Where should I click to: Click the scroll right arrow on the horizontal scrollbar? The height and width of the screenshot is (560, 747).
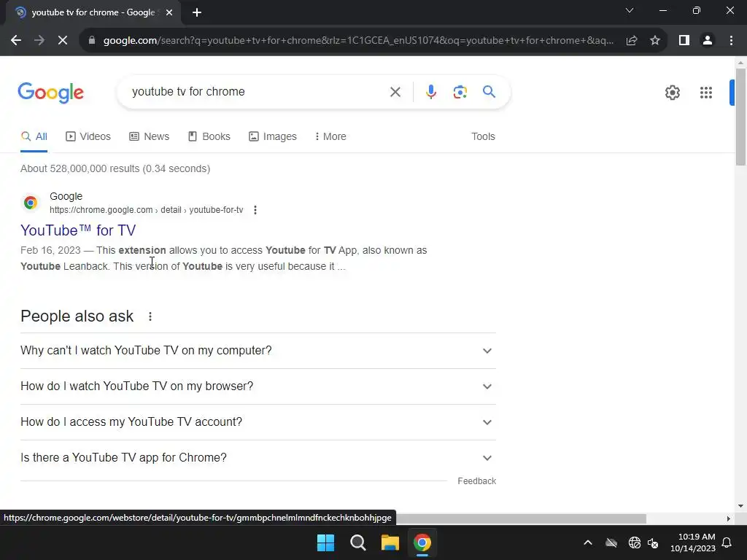[x=729, y=518]
